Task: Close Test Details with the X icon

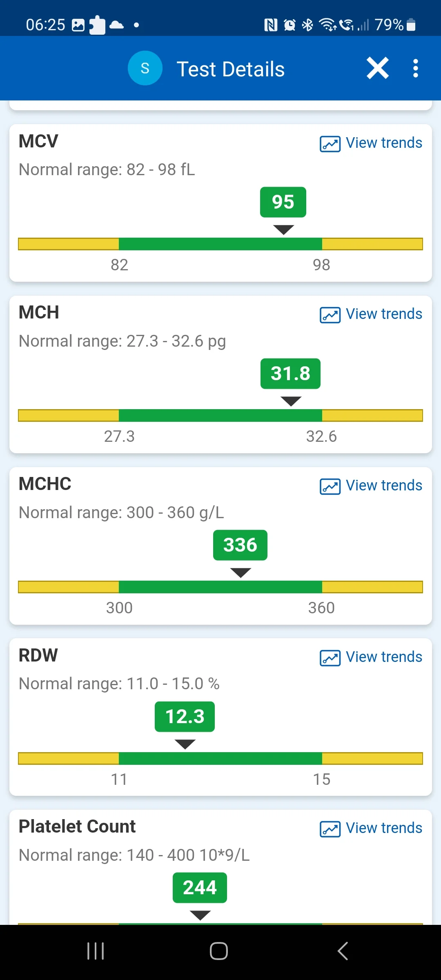Action: coord(378,68)
